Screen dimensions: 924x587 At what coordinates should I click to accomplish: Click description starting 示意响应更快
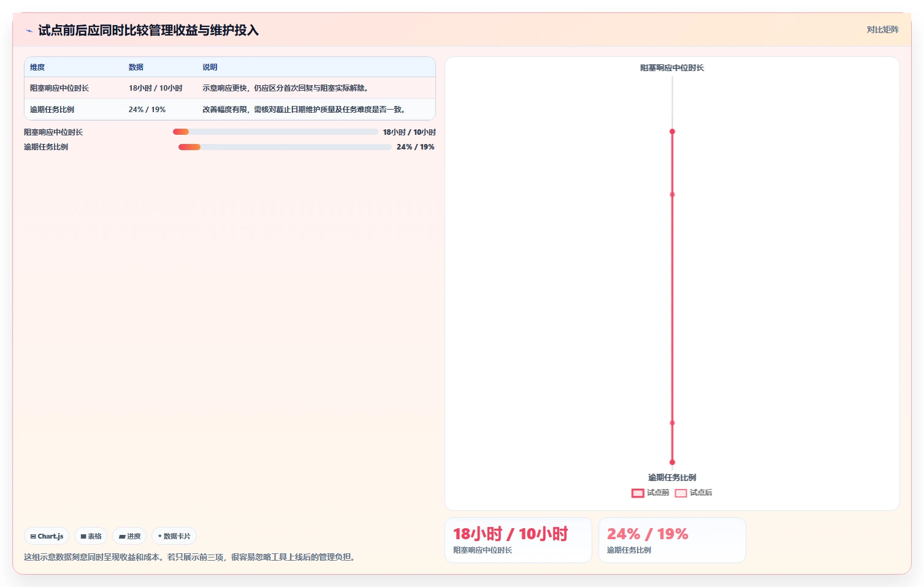(286, 88)
